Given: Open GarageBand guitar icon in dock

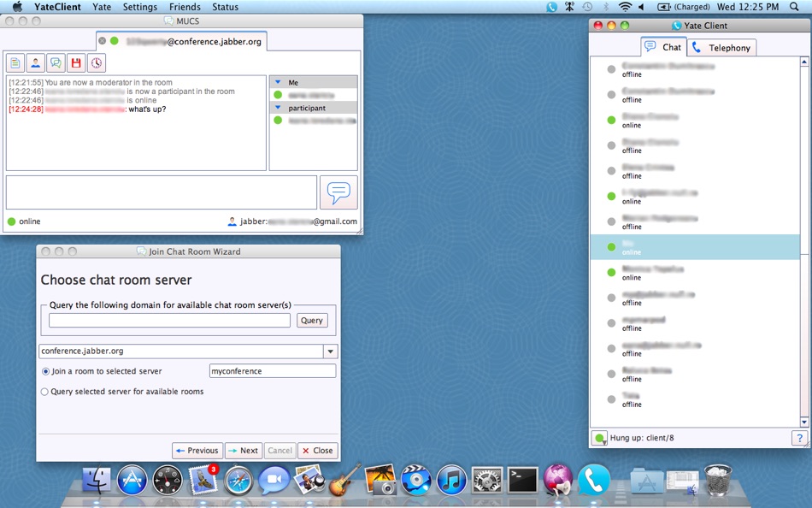Looking at the screenshot, I should coord(345,480).
